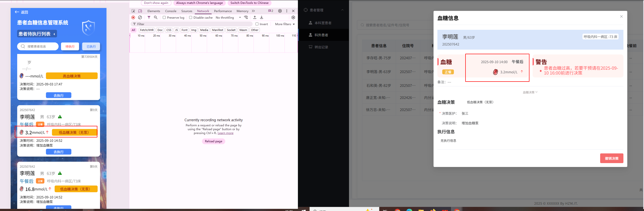Toggle the Doc request filter

coord(160,30)
